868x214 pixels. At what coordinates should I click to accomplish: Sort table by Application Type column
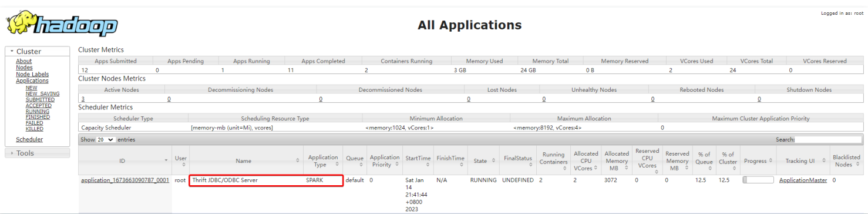(x=323, y=160)
